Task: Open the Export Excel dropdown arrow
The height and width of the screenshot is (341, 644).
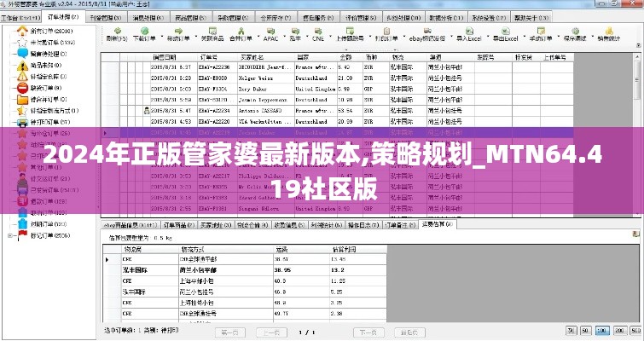Action: coord(523,35)
